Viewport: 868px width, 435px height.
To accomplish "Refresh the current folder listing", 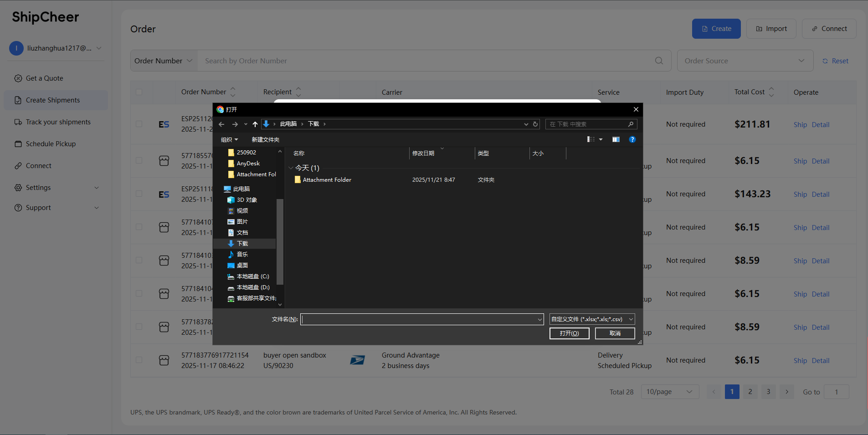I will (535, 124).
